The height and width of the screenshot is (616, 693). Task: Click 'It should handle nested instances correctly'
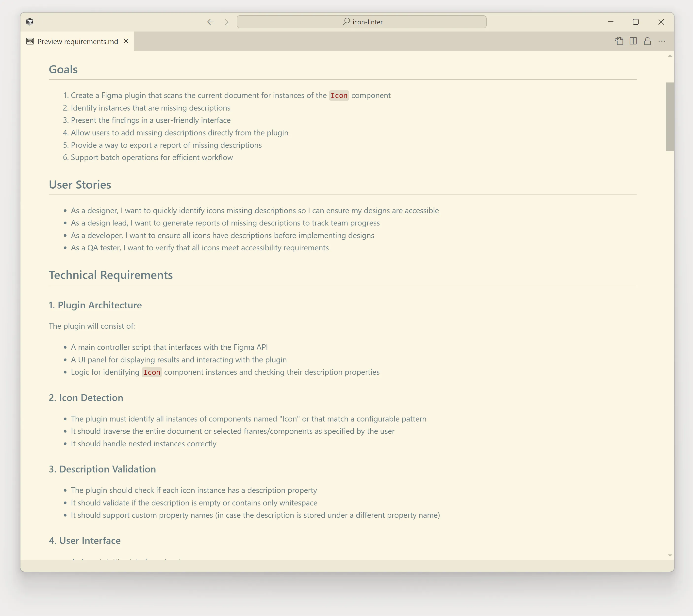coord(143,444)
